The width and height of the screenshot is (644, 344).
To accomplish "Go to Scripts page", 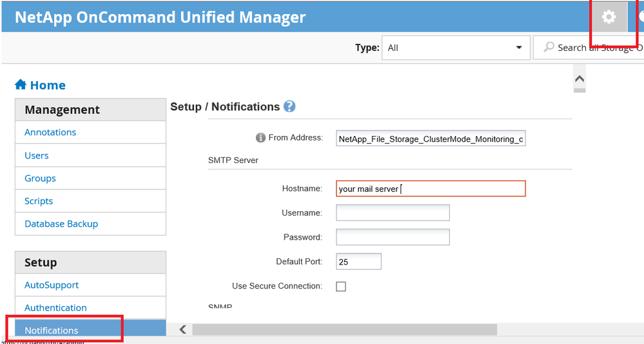I will tap(39, 201).
